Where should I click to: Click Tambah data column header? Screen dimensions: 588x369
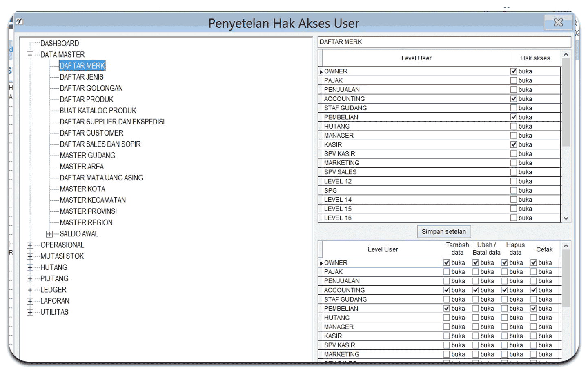457,249
